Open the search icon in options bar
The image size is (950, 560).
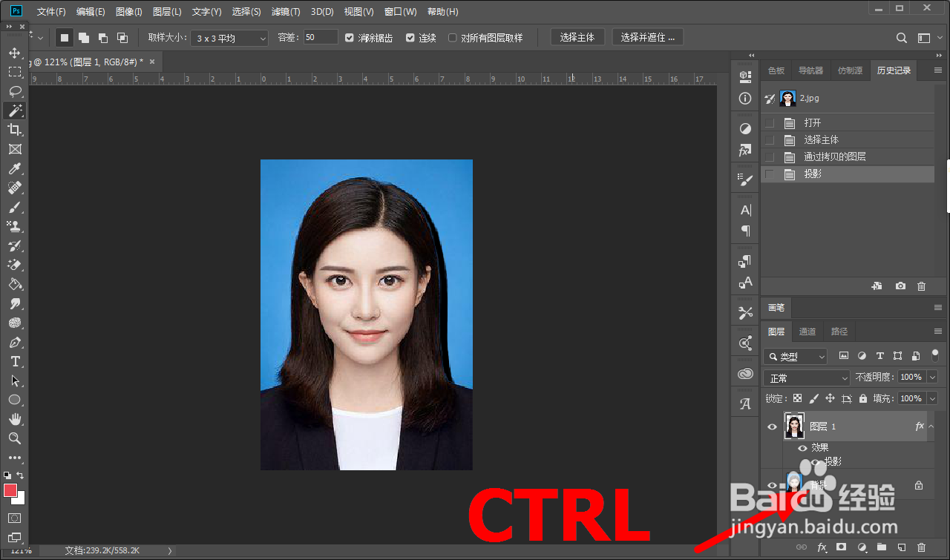click(902, 38)
